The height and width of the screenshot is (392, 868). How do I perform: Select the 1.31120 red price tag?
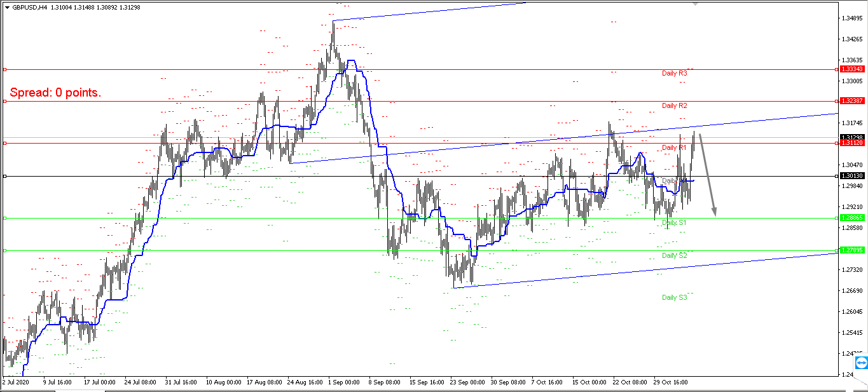[851, 144]
